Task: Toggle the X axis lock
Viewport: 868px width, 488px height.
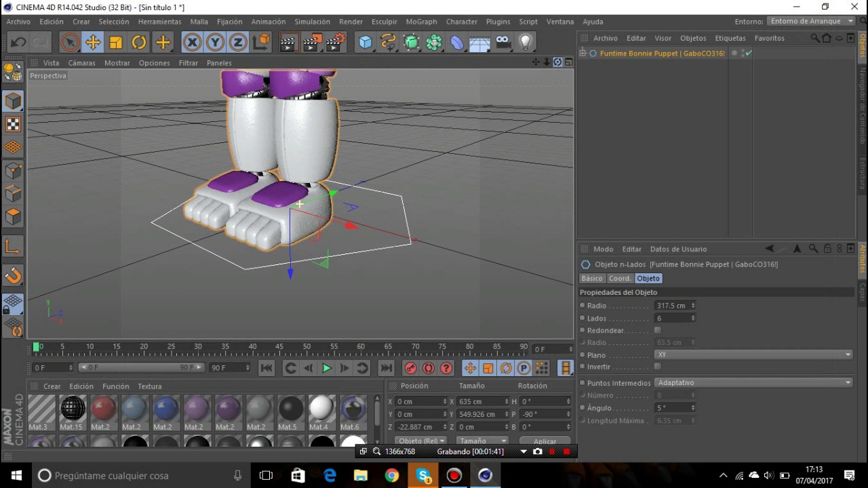Action: [193, 43]
